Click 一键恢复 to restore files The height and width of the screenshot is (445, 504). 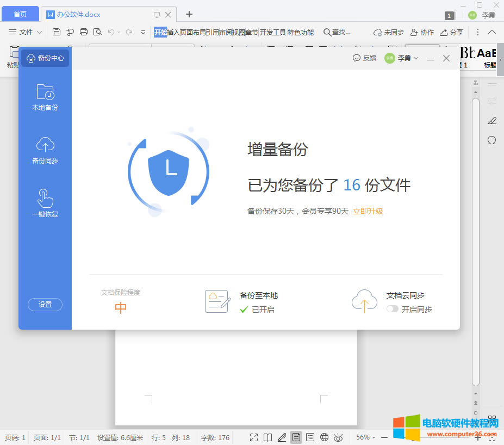(x=45, y=204)
